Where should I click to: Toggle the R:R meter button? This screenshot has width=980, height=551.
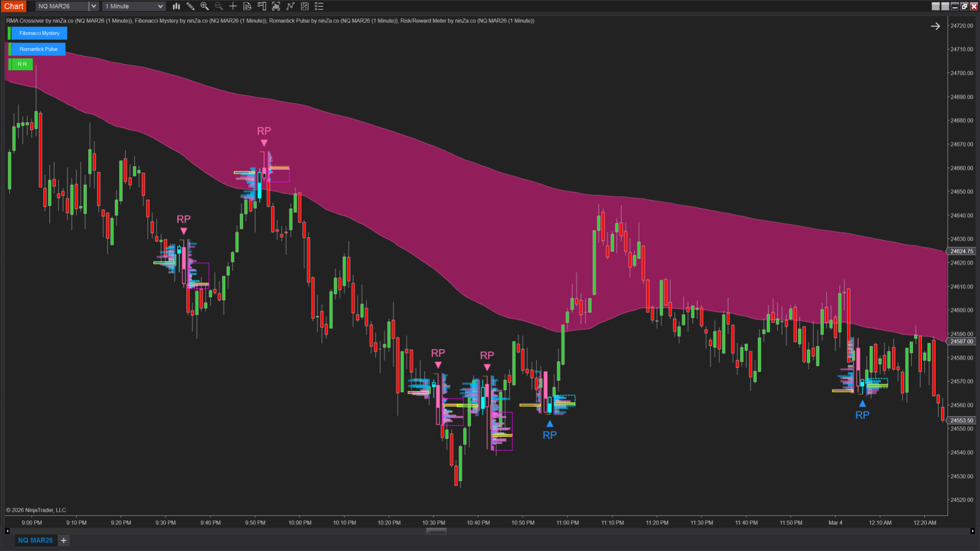point(22,64)
